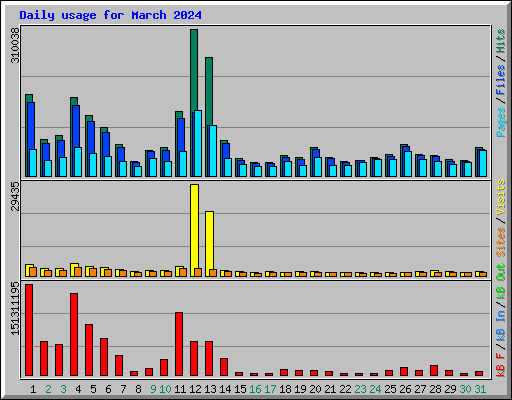Image resolution: width=512 pixels, height=400 pixels.
Task: Click the blue files bar for day 1
Action: 31,127
